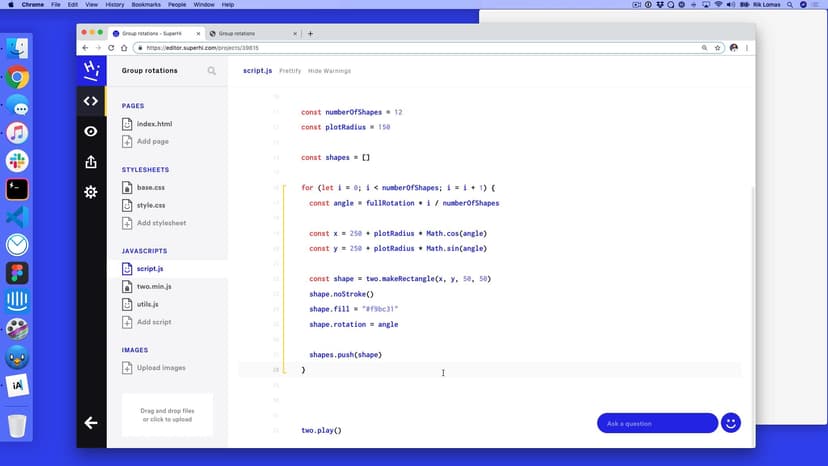Click the eye preview icon in sidebar
828x466 pixels.
point(91,131)
